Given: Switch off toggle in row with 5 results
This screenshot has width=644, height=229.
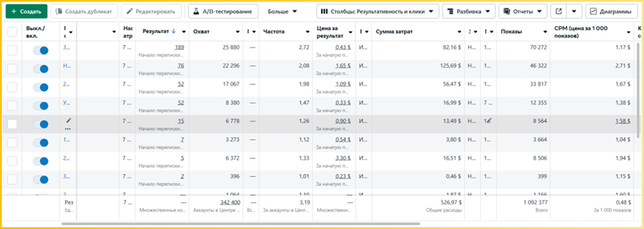Looking at the screenshot, I should 41,161.
